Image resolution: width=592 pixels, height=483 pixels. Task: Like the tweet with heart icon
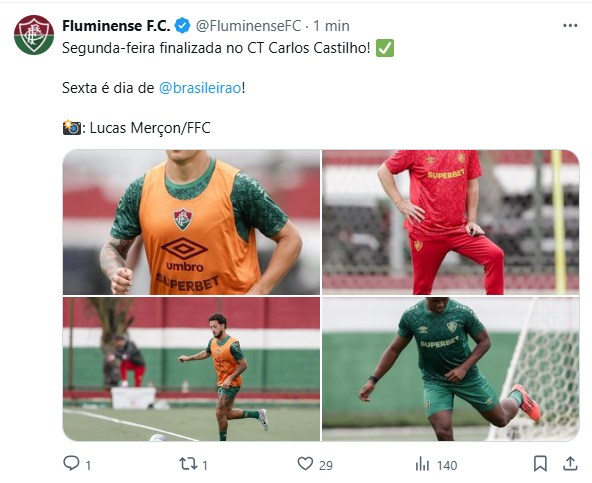[x=305, y=464]
